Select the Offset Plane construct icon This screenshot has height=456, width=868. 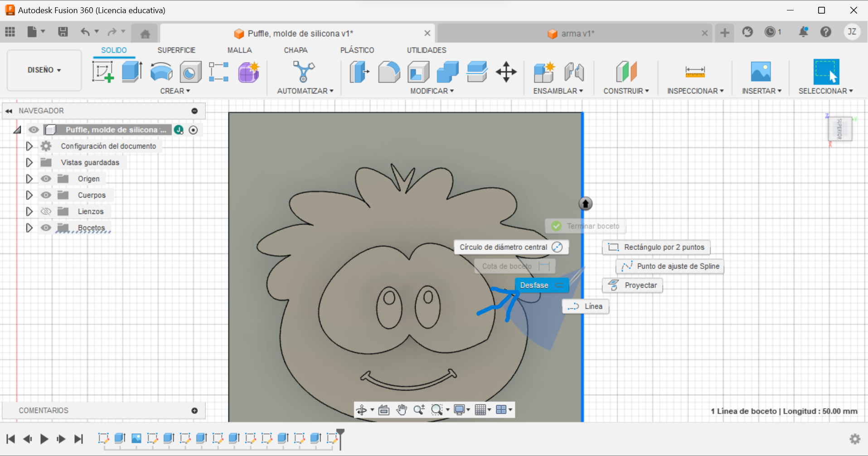626,72
